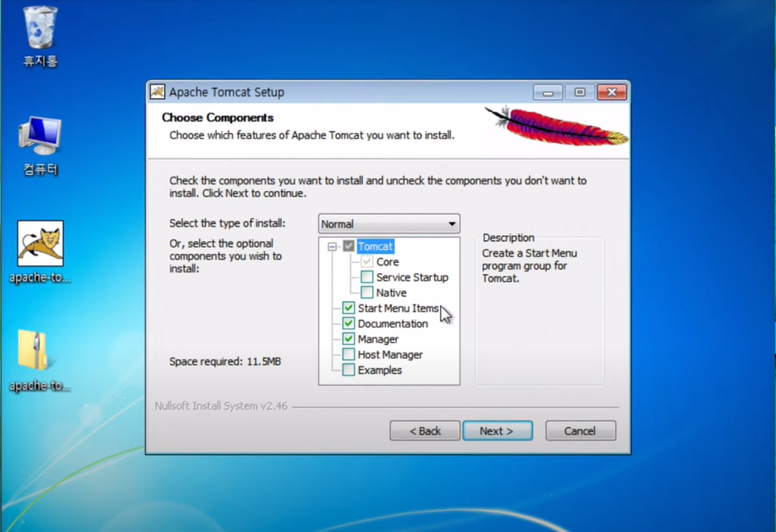Uncheck the Documentation checkbox

pyautogui.click(x=349, y=323)
